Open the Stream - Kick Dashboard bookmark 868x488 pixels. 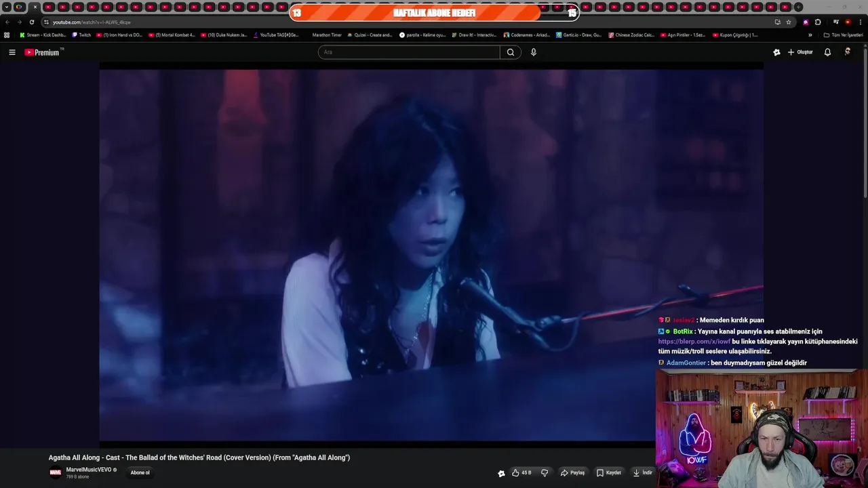(43, 35)
